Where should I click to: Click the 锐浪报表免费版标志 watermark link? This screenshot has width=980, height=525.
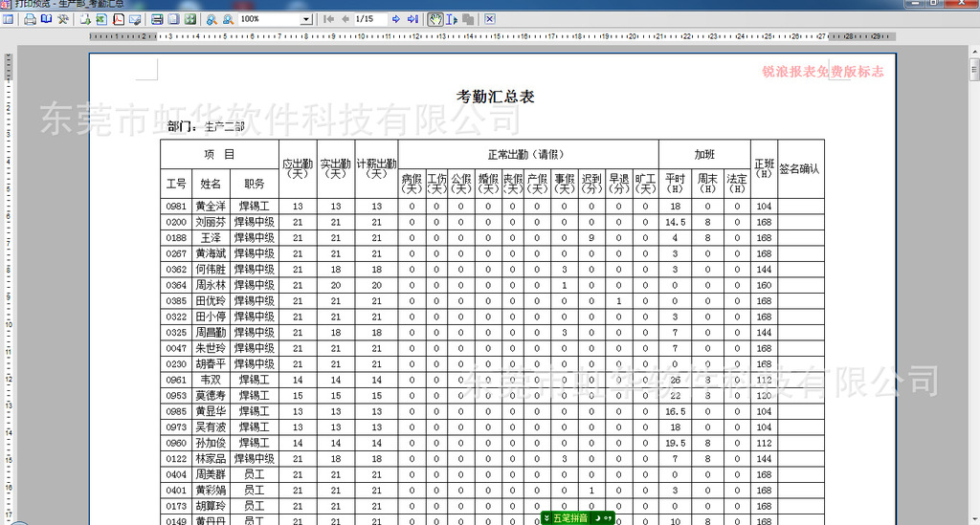[x=822, y=72]
